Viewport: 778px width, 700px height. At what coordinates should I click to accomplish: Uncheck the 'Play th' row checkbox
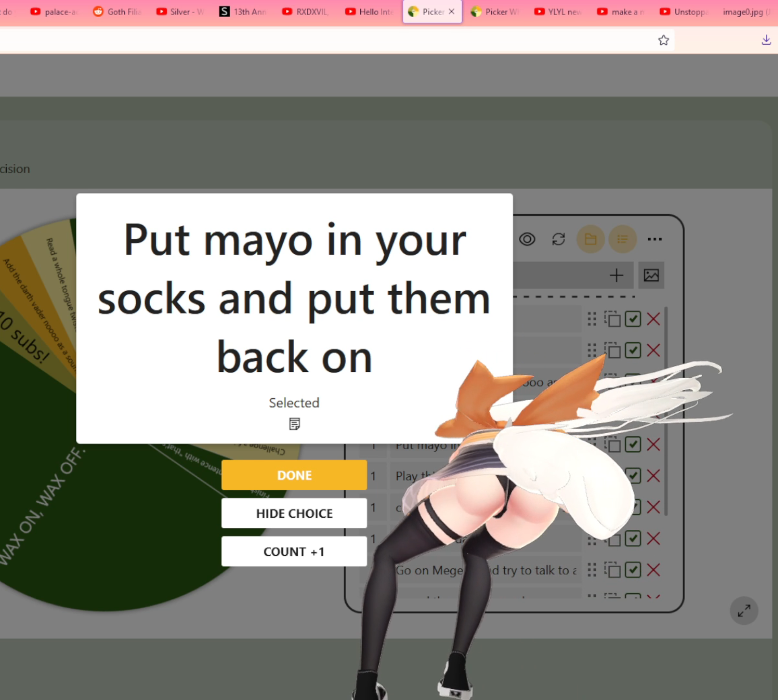[634, 475]
